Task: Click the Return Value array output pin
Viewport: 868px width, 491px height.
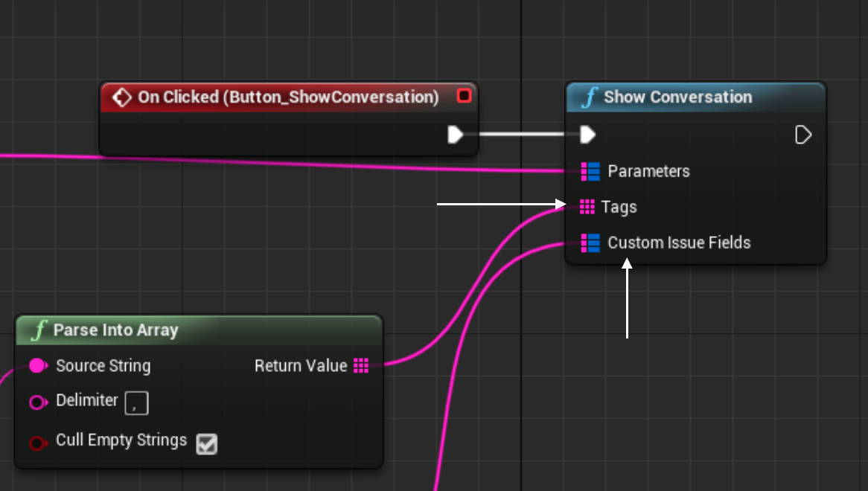Action: 361,365
